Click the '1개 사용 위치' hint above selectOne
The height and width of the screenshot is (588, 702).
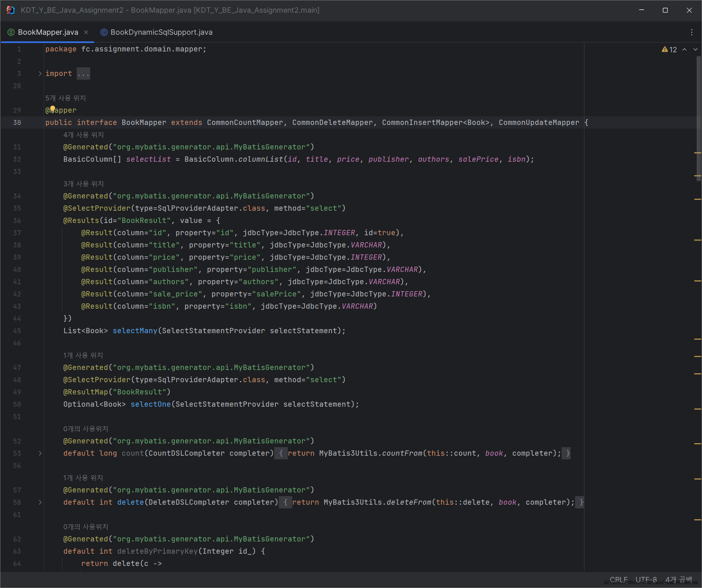pyautogui.click(x=83, y=355)
